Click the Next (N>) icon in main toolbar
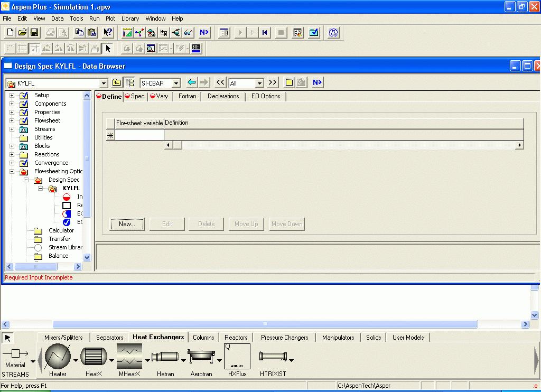The height and width of the screenshot is (392, 541). click(204, 32)
